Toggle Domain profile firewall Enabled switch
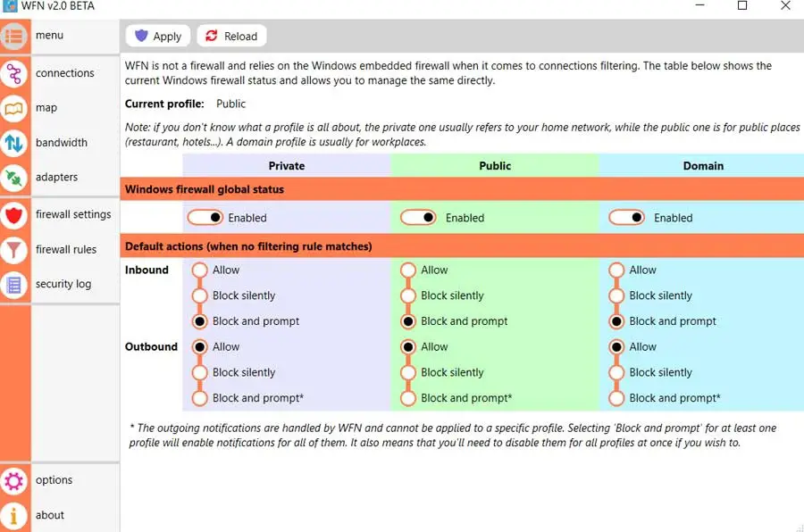 (626, 218)
